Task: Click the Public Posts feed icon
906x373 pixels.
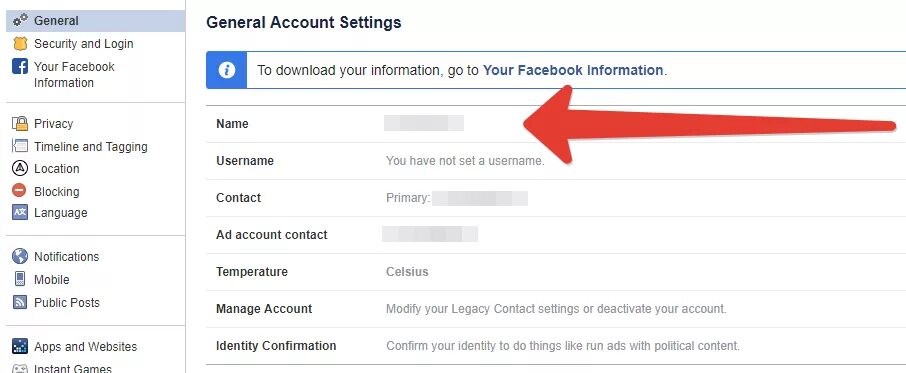Action: point(20,302)
